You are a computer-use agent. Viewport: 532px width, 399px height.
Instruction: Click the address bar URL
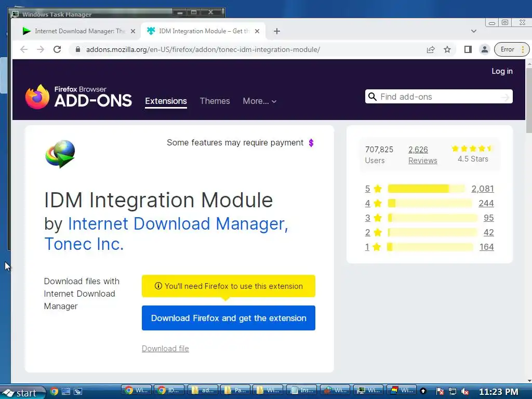pyautogui.click(x=203, y=49)
